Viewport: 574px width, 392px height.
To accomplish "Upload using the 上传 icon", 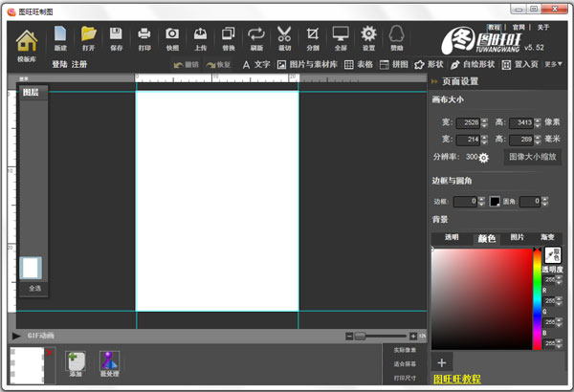I will (200, 38).
